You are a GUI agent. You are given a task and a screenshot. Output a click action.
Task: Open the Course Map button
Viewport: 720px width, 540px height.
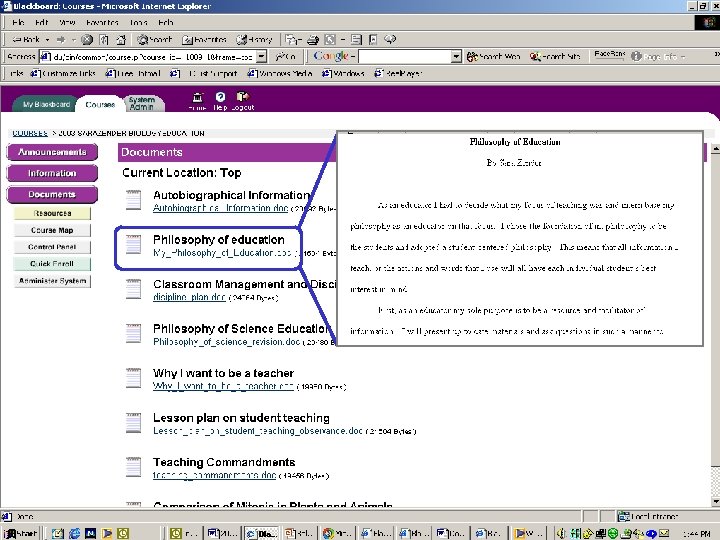point(52,230)
